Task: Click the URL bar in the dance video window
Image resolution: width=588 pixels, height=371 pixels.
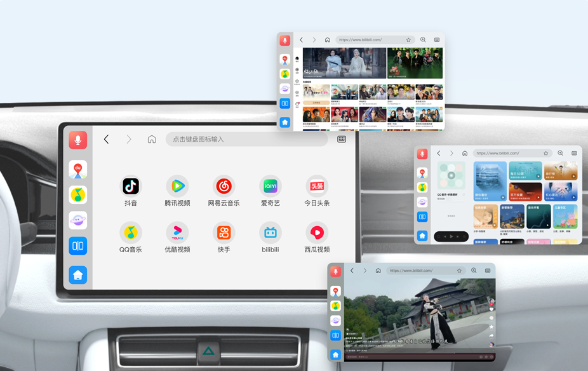Action: pyautogui.click(x=425, y=271)
